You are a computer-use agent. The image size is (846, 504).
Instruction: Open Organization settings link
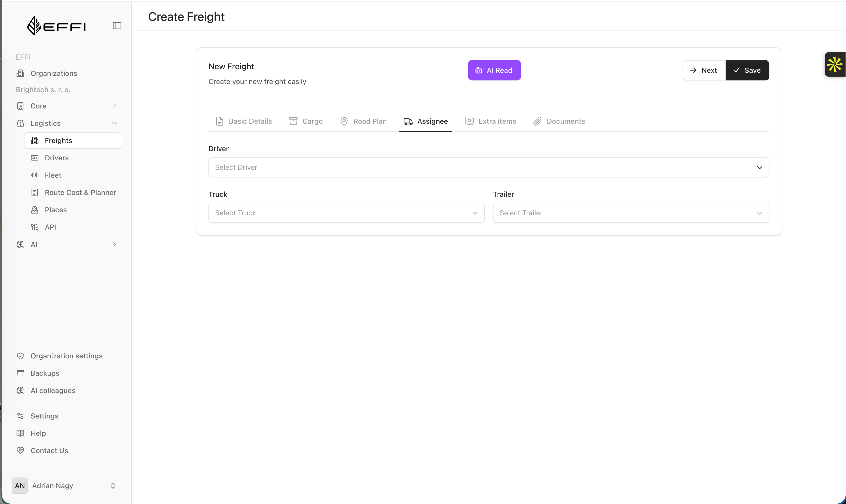[x=66, y=356]
